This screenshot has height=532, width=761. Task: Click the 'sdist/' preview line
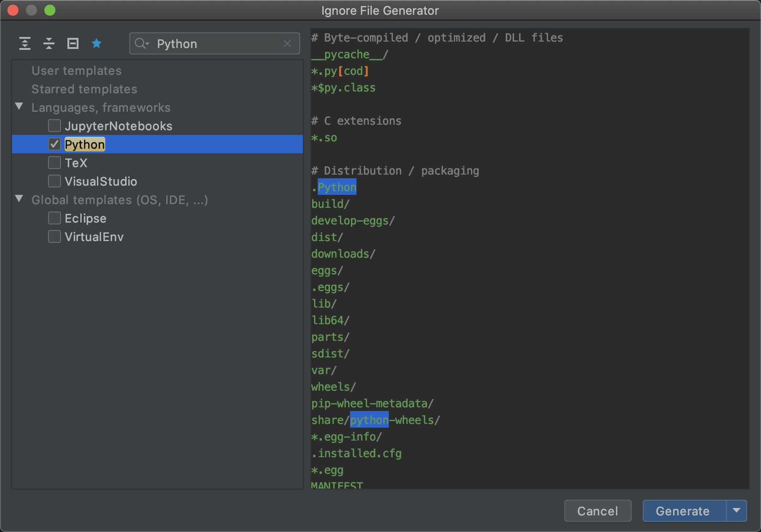pos(330,354)
